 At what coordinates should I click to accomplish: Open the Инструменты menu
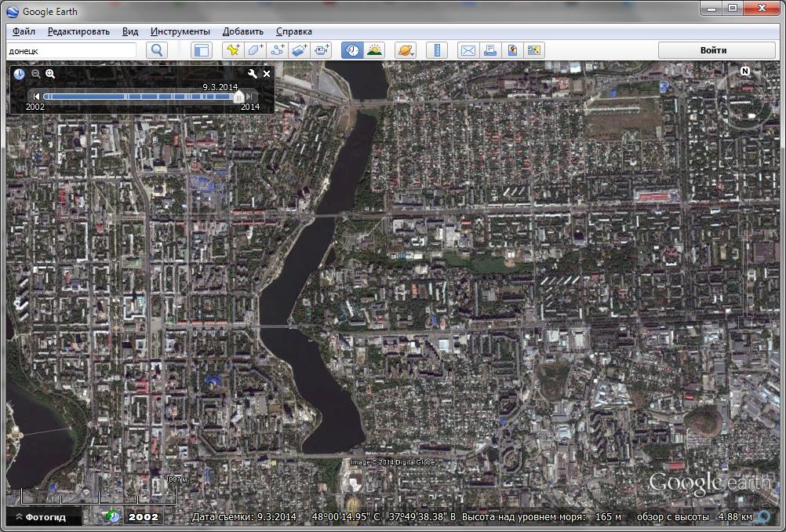click(180, 31)
